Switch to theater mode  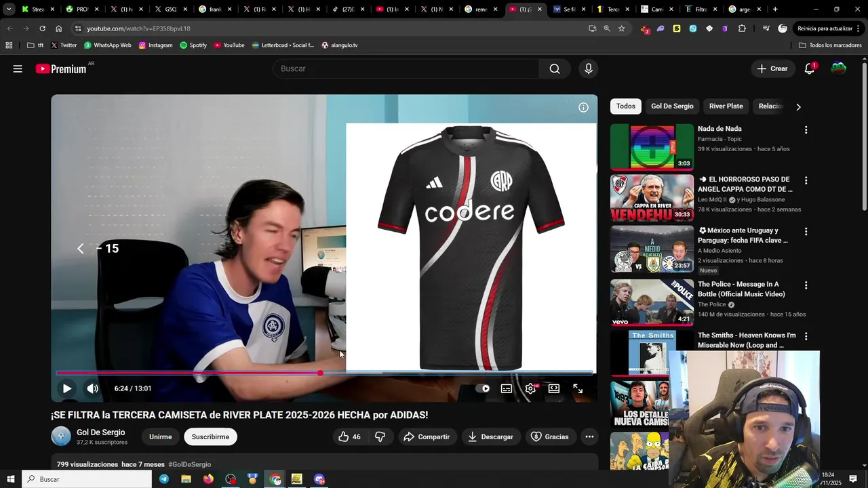pyautogui.click(x=554, y=388)
